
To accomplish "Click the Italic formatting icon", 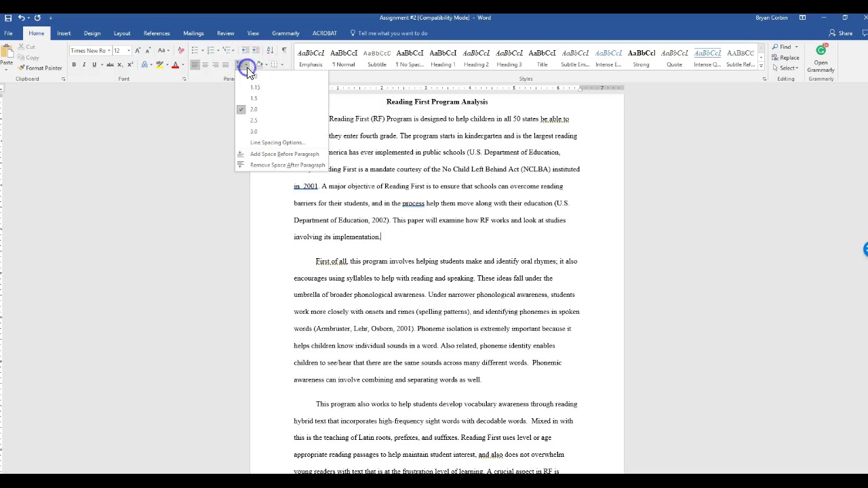I will 83,65.
